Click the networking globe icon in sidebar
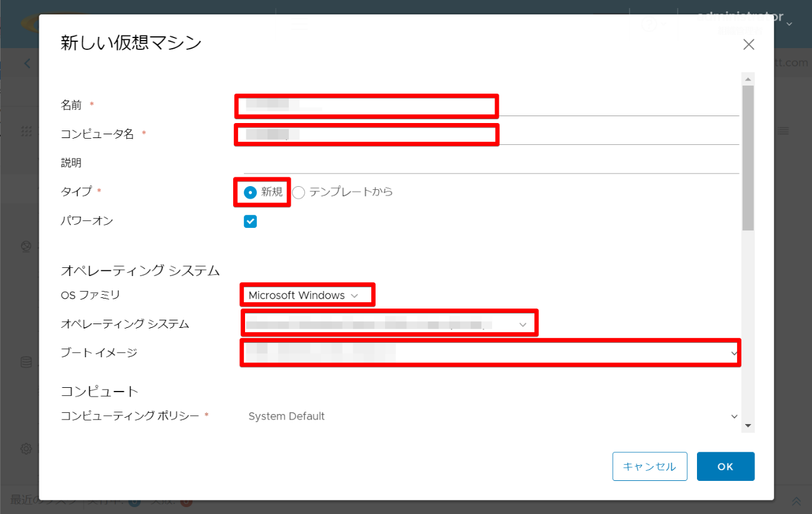812x514 pixels. coord(26,247)
